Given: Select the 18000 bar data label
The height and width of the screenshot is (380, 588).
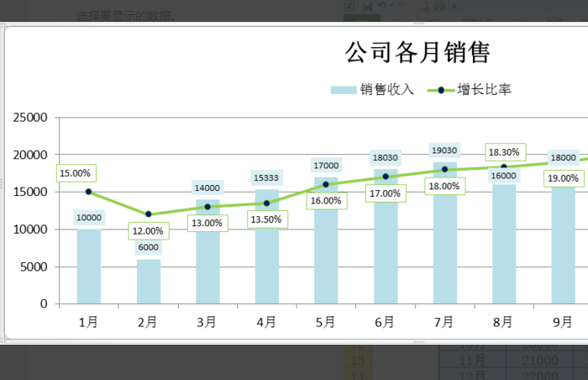Looking at the screenshot, I should tap(564, 157).
